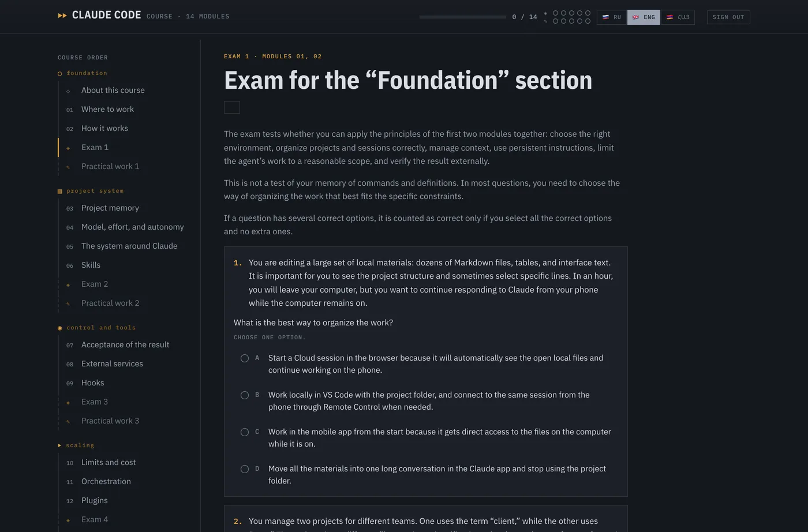Click question number "2." marker
The height and width of the screenshot is (532, 808).
(238, 522)
